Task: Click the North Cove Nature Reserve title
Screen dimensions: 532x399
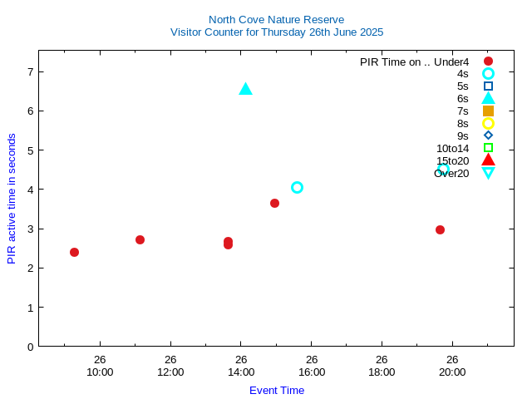Action: 276,19
